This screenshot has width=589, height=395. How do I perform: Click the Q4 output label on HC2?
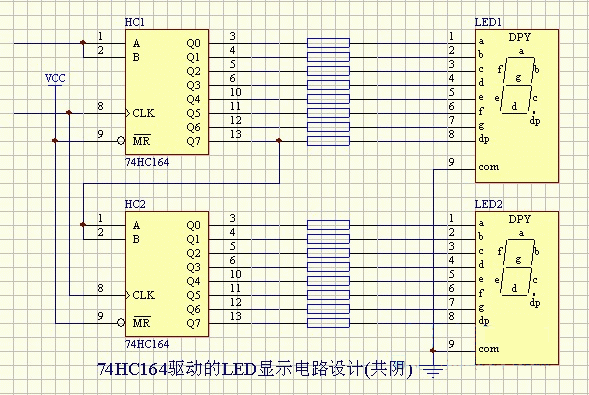(x=193, y=281)
